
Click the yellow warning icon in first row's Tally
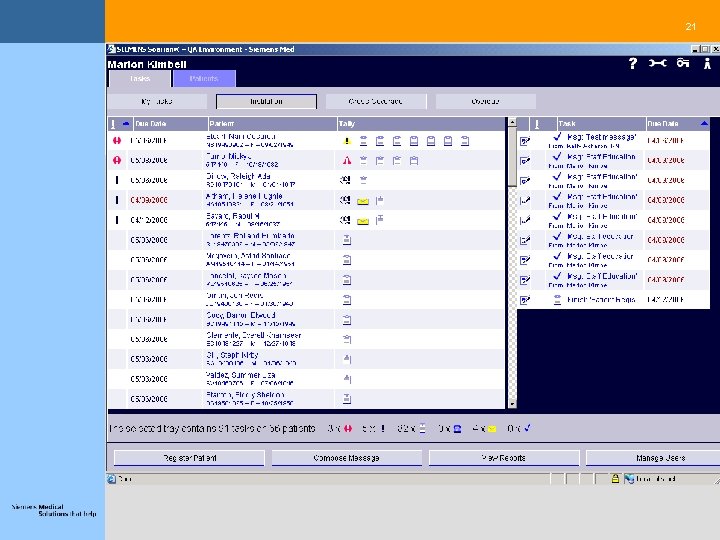tap(347, 141)
